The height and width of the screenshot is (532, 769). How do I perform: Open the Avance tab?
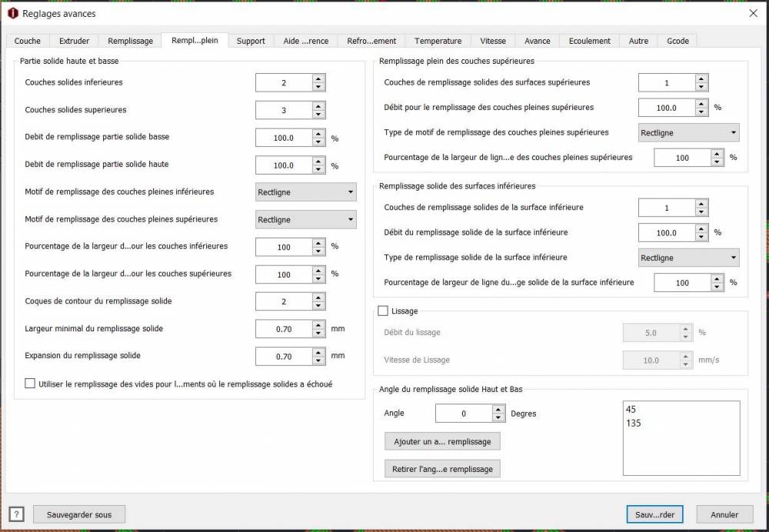pos(537,41)
